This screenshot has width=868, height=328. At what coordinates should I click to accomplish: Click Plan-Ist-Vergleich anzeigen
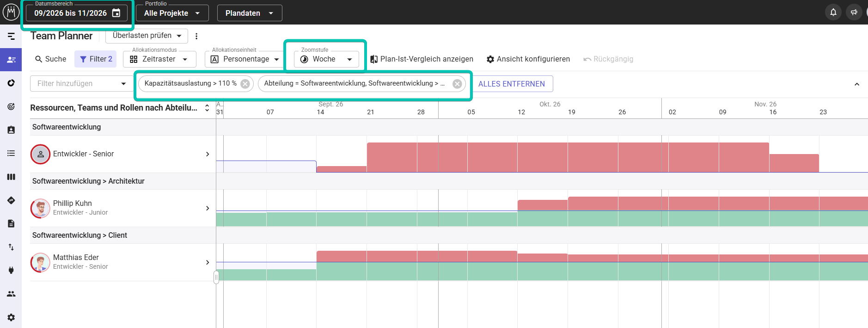pos(422,59)
